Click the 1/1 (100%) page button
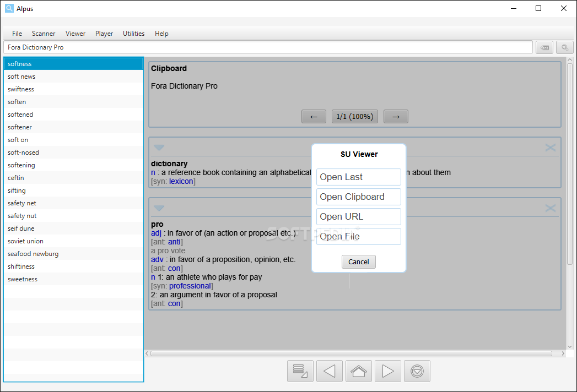This screenshot has width=577, height=392. coord(355,117)
